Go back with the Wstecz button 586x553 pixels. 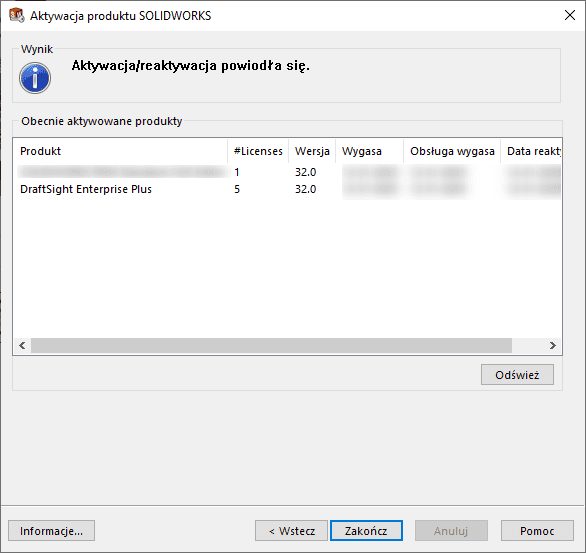click(x=292, y=531)
